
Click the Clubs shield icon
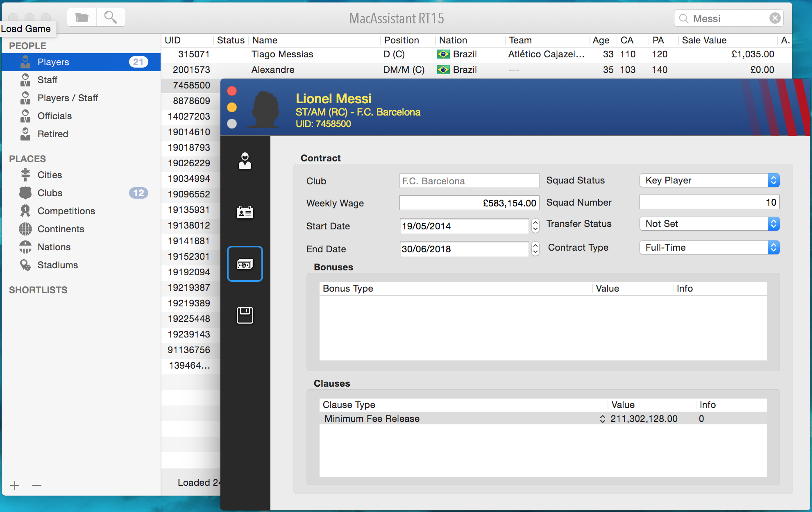tap(25, 193)
